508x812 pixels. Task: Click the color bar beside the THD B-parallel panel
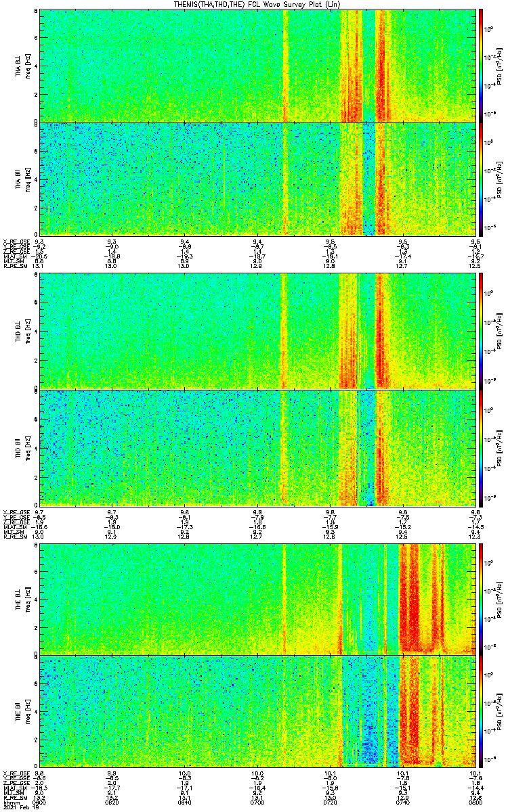point(481,448)
